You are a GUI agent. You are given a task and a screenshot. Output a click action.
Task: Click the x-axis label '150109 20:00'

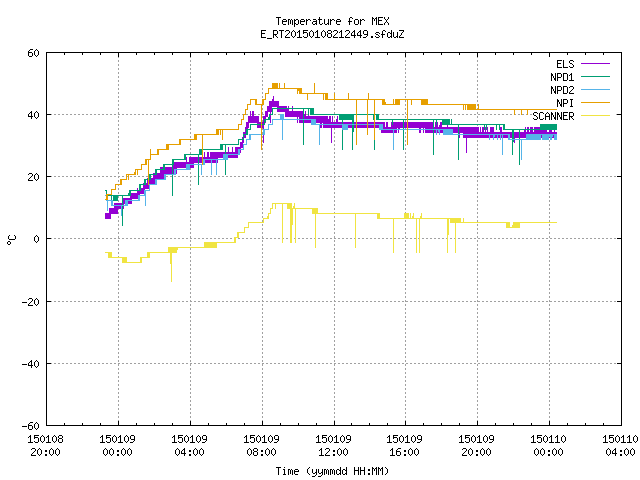coord(476,446)
